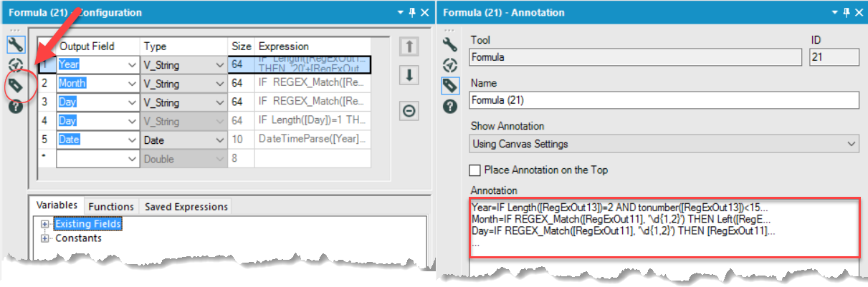Open the navigation icon in the Annotation panel
Viewport: 868px width, 287px height.
point(450,65)
